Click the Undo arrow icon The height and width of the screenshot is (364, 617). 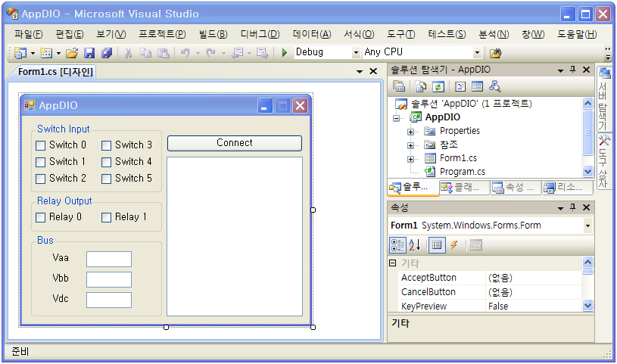185,52
